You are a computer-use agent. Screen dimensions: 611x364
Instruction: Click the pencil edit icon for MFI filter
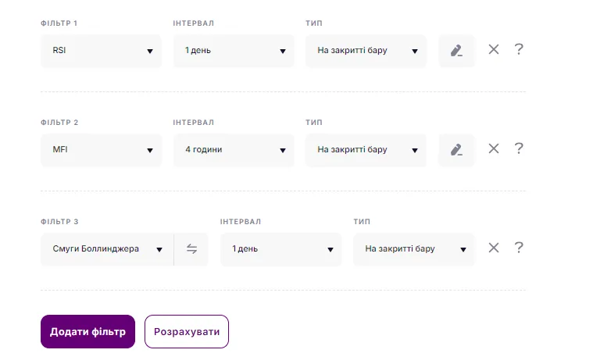click(x=457, y=150)
